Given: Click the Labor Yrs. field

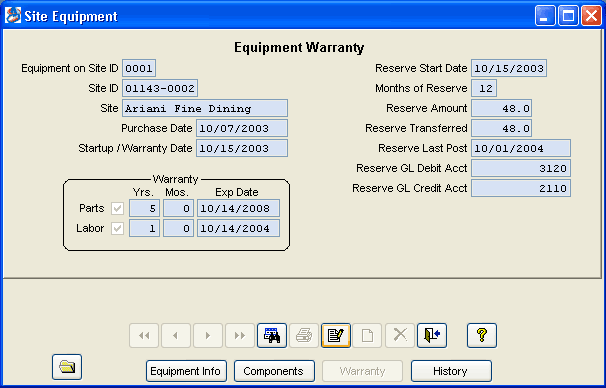Looking at the screenshot, I should [144, 228].
